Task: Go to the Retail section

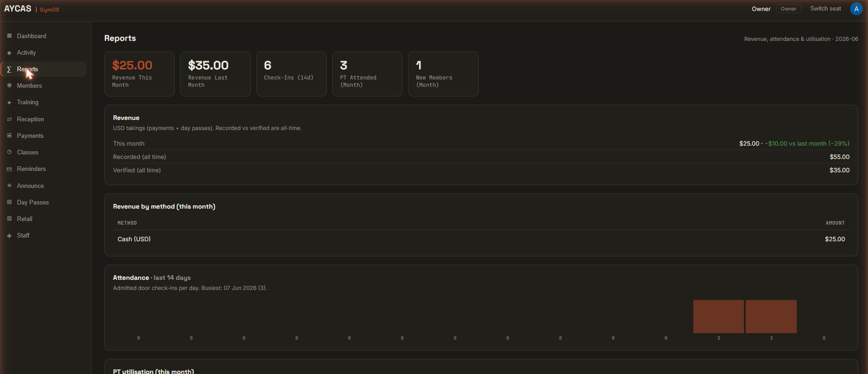Action: (x=44, y=219)
